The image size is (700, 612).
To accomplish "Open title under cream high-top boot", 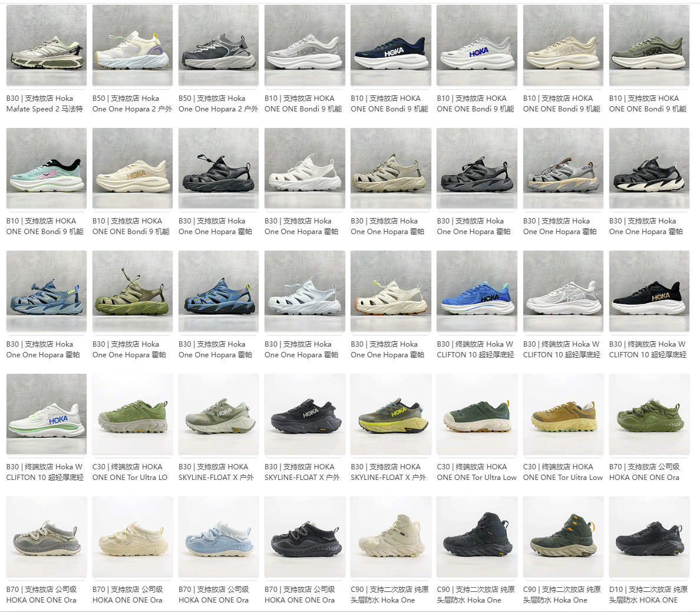I will point(389,595).
